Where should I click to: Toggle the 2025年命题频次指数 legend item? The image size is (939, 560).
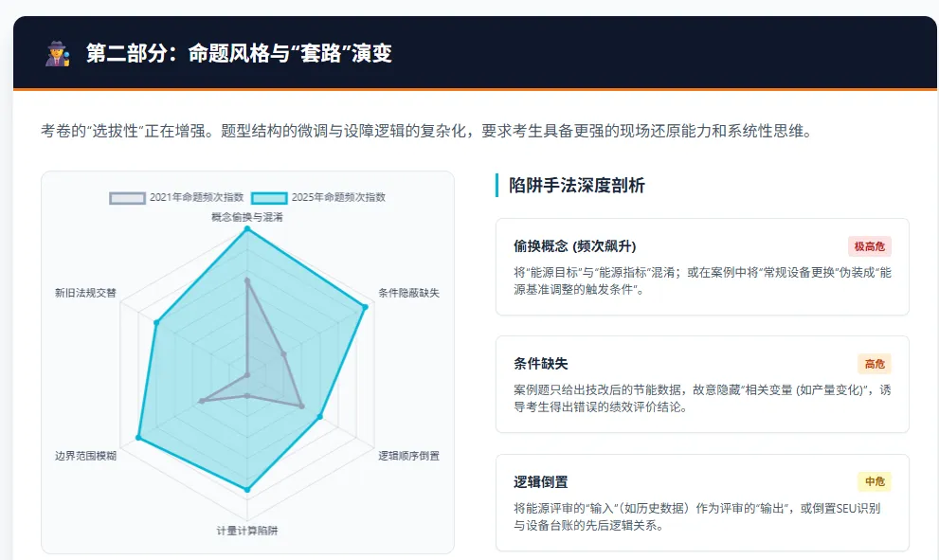(x=318, y=198)
